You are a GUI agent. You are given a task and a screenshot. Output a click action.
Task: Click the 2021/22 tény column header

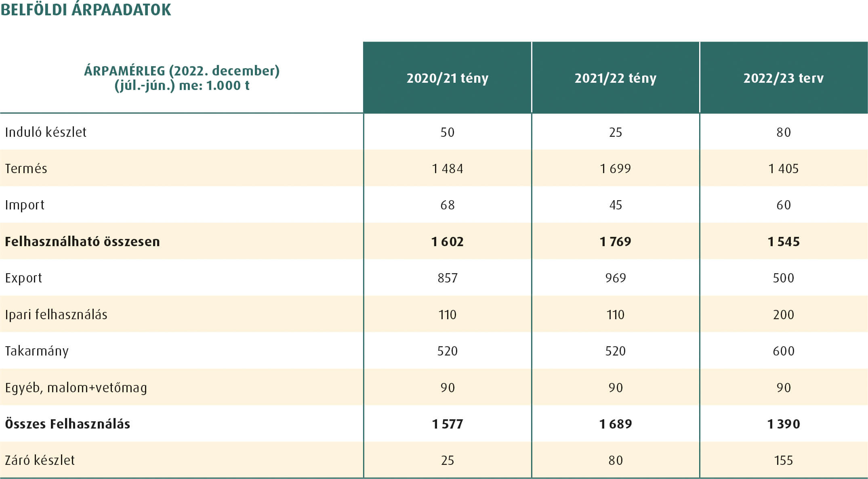pos(615,78)
